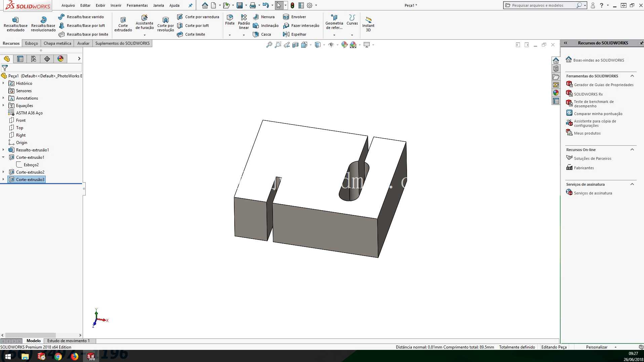
Task: Select the Nervura tool
Action: (x=264, y=17)
